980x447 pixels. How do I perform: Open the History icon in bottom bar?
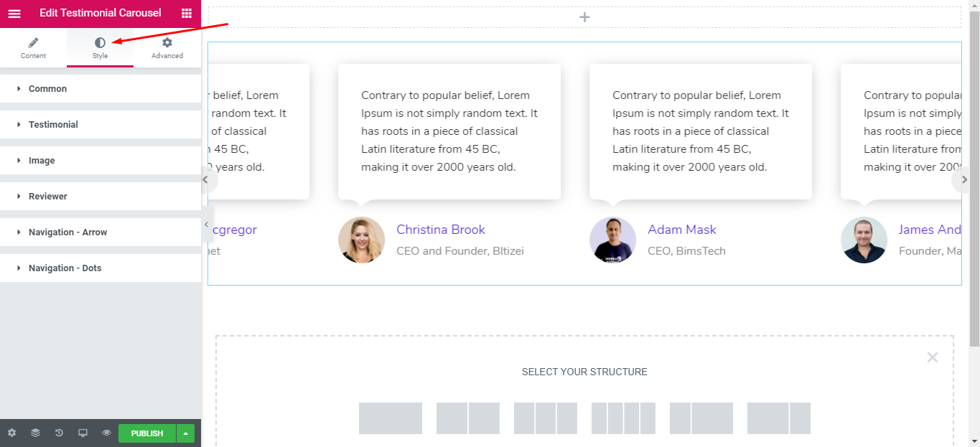point(59,433)
